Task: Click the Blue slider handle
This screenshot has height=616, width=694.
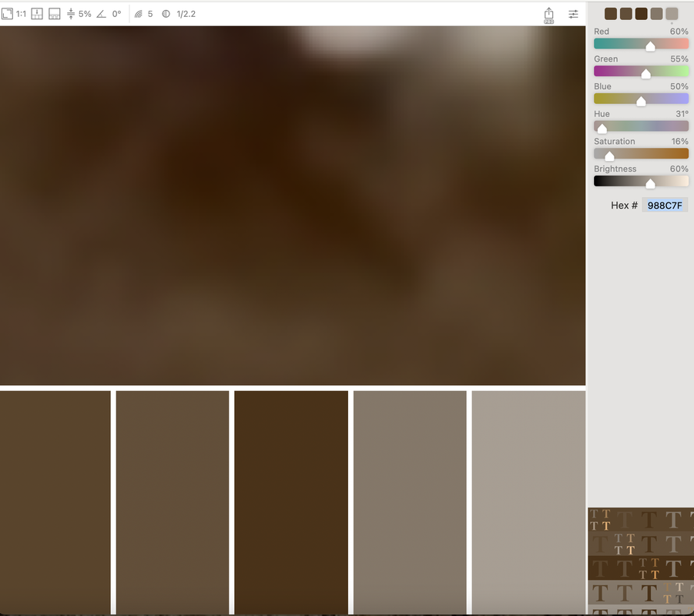Action: click(641, 101)
